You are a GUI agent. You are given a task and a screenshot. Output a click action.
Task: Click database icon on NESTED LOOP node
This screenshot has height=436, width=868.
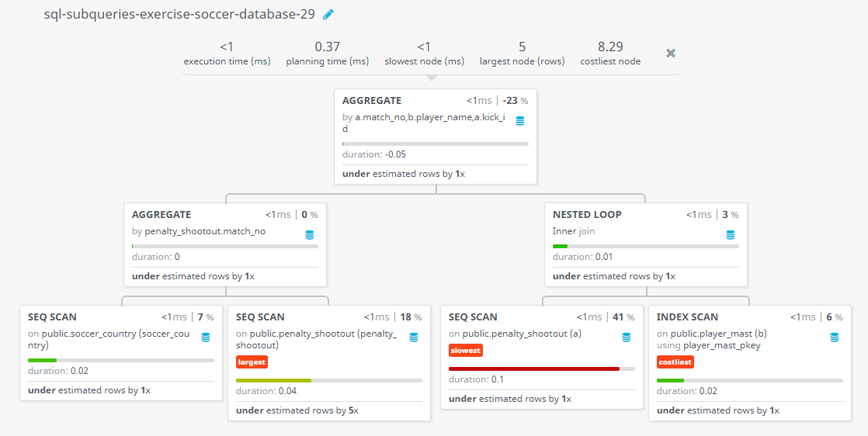730,234
